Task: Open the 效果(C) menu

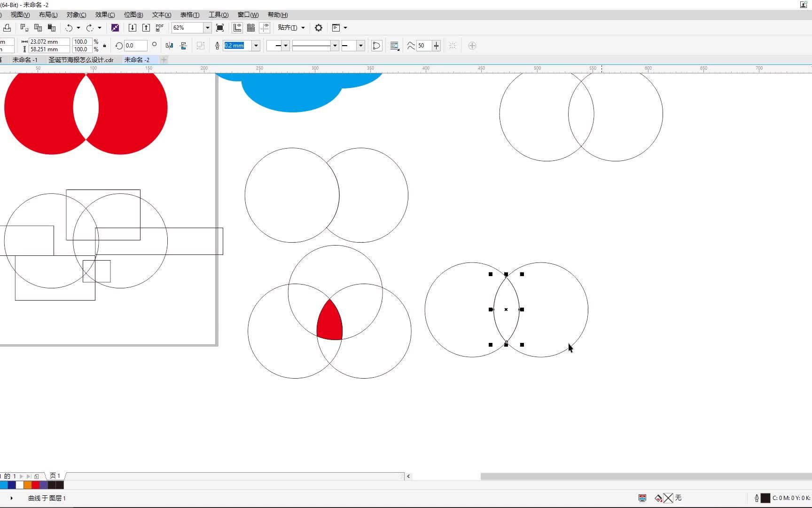Action: click(x=105, y=15)
